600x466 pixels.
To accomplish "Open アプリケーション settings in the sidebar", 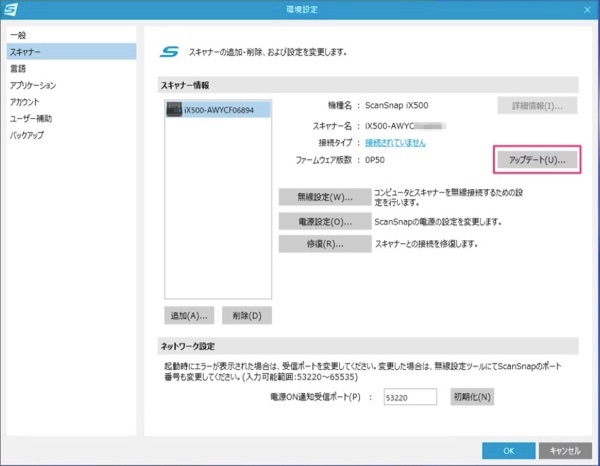I will pyautogui.click(x=33, y=86).
